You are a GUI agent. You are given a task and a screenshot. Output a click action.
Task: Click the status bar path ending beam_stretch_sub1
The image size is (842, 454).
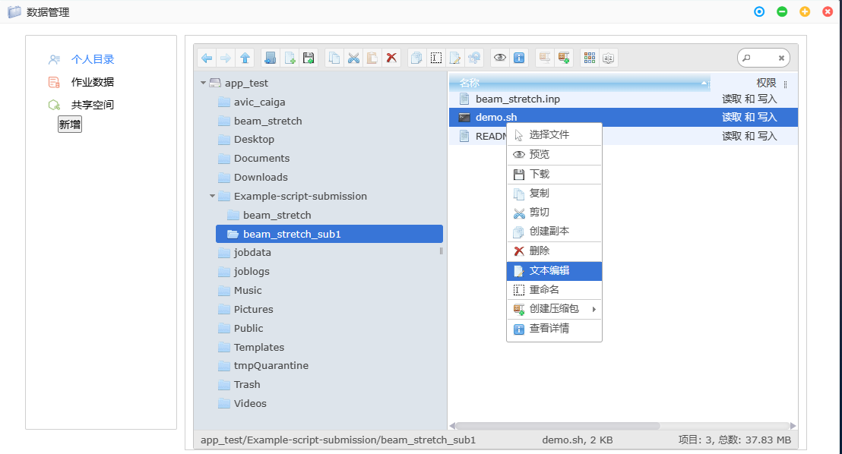(338, 440)
